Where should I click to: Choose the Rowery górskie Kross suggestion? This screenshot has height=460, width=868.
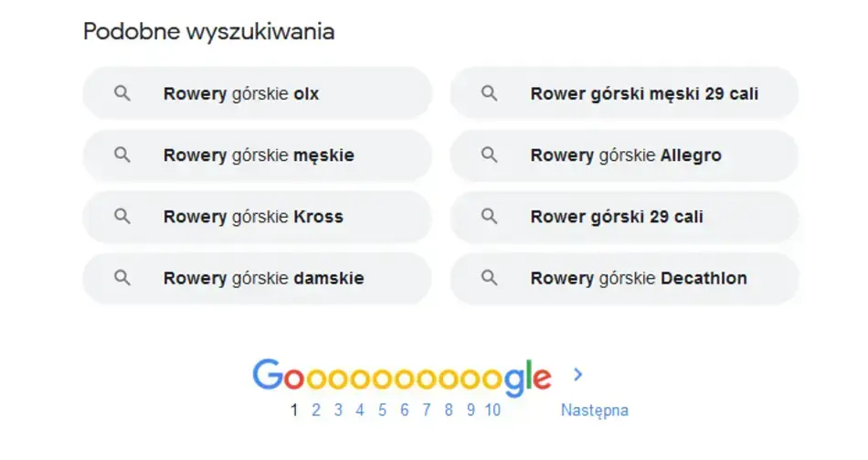coord(253,217)
